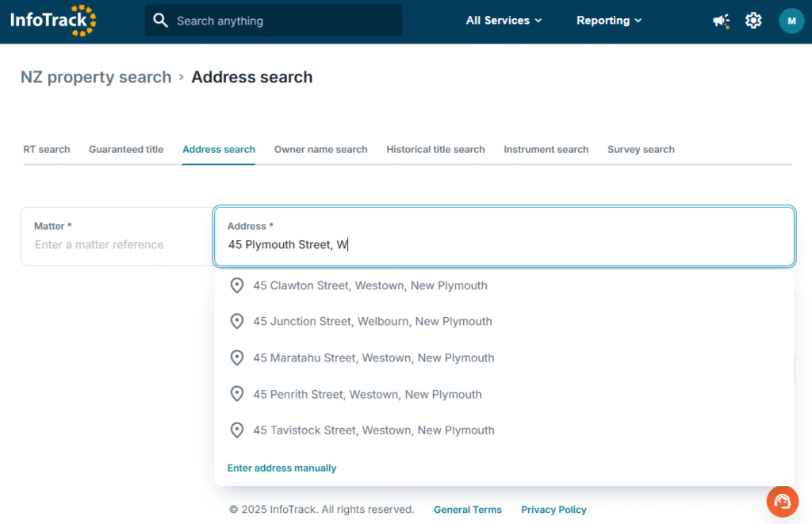Image resolution: width=812 pixels, height=524 pixels.
Task: Open the Privacy Policy link
Action: click(553, 510)
